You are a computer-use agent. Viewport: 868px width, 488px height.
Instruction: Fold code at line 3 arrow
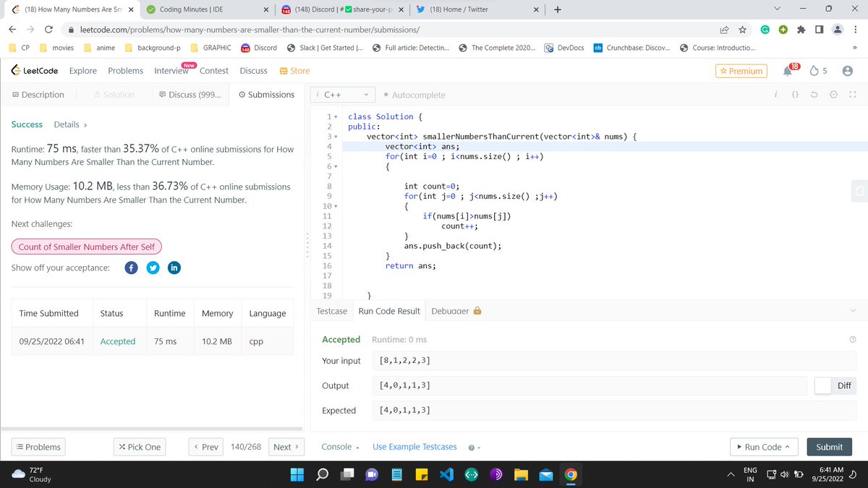[x=336, y=137]
